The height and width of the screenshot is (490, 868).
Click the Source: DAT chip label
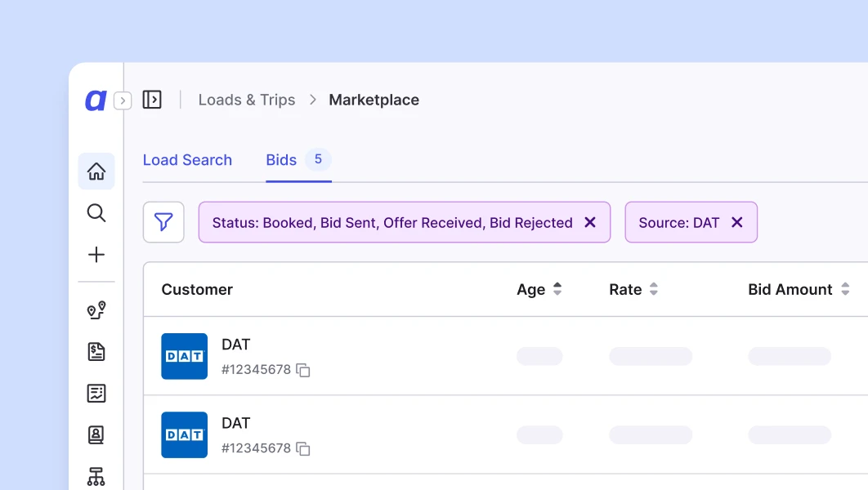pos(679,222)
